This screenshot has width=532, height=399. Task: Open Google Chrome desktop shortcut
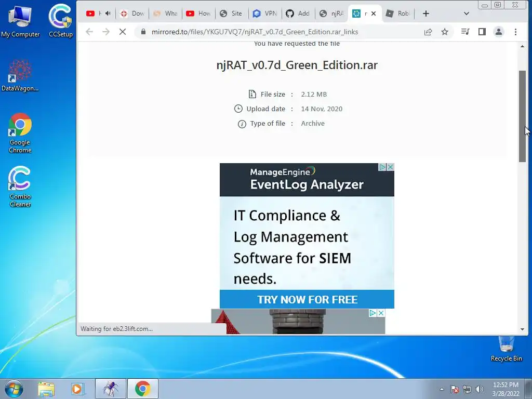20,133
